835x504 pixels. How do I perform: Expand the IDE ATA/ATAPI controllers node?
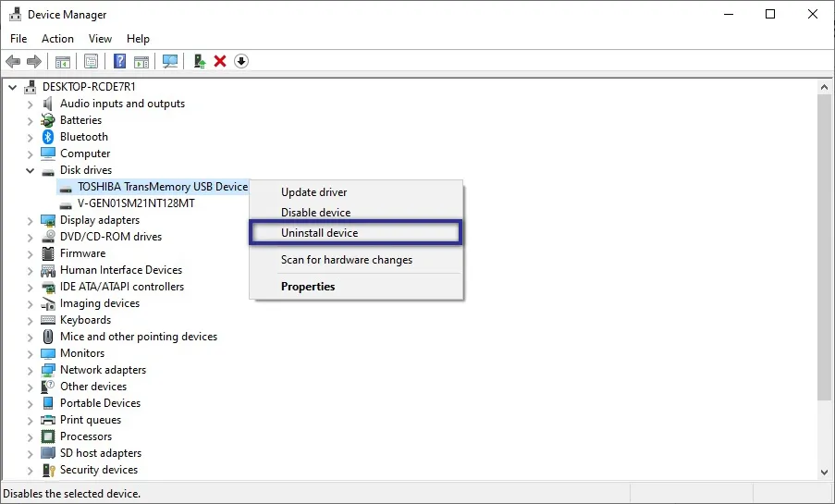[x=31, y=288]
